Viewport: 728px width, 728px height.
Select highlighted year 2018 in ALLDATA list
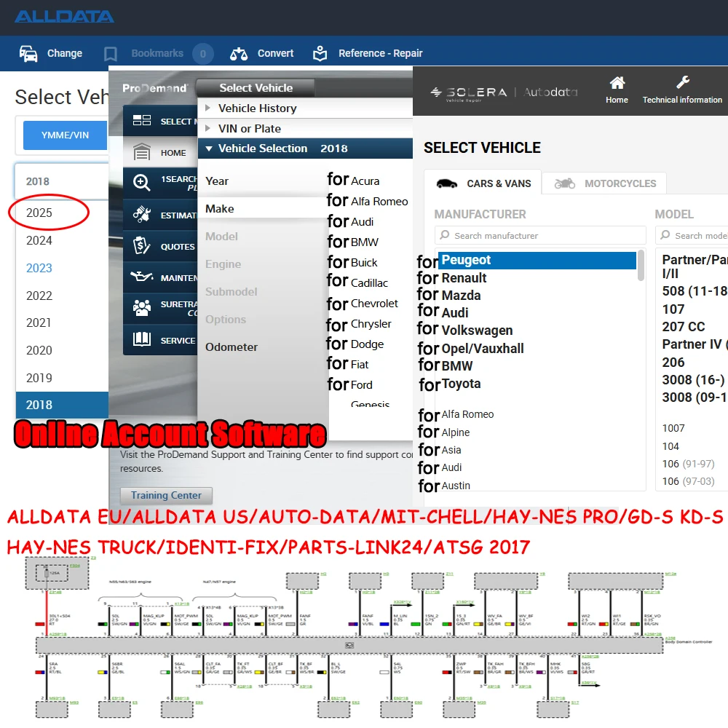tap(62, 405)
